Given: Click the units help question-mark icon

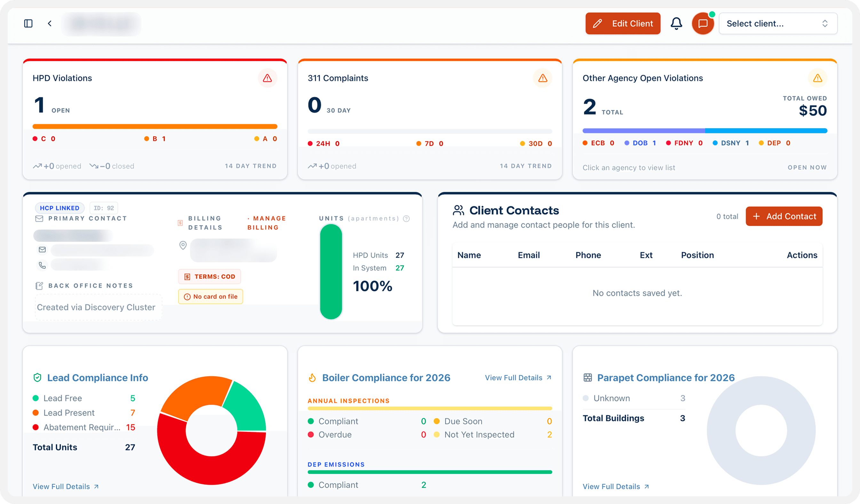Looking at the screenshot, I should click(406, 219).
